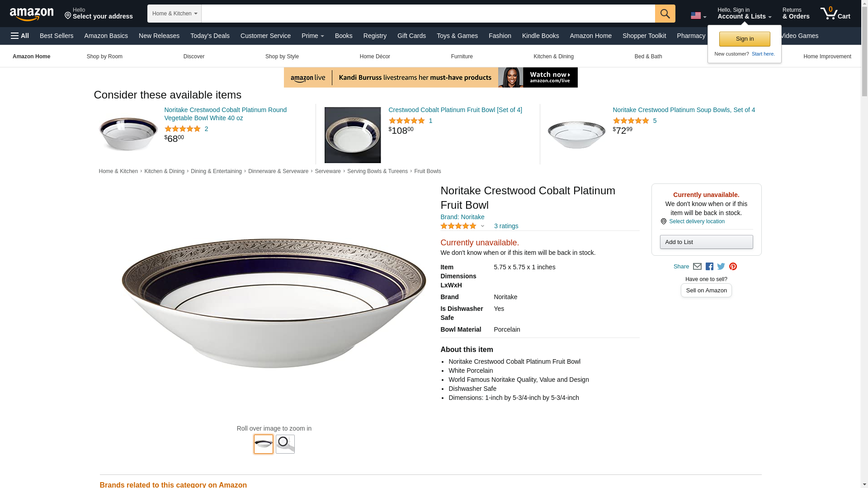The image size is (868, 488).
Task: Share product on Twitter
Action: (x=721, y=267)
